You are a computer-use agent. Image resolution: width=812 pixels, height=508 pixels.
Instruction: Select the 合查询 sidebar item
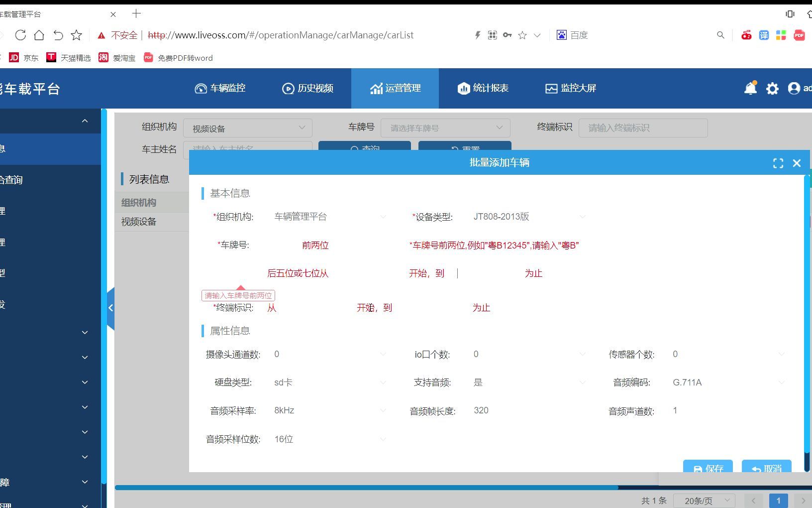click(x=50, y=180)
